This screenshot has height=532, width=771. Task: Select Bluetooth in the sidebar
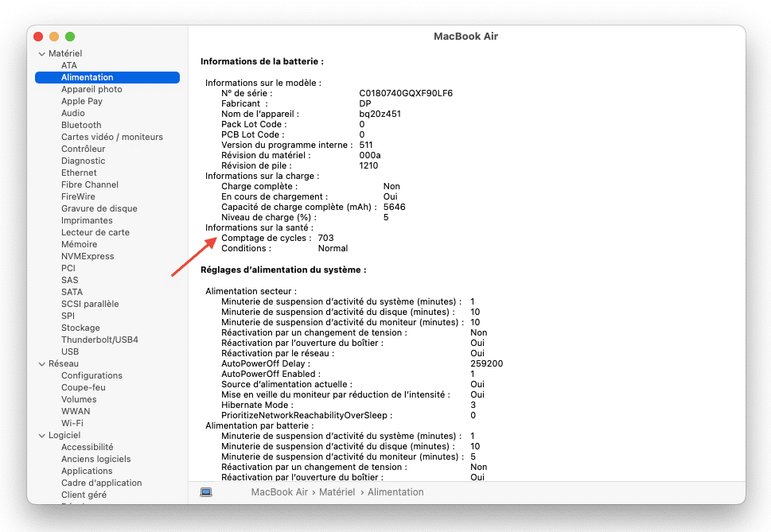(81, 125)
